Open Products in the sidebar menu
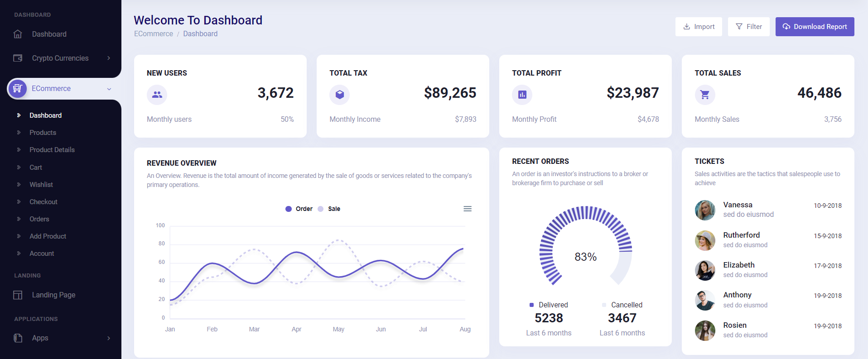Screen dimensions: 868x359 [x=43, y=133]
